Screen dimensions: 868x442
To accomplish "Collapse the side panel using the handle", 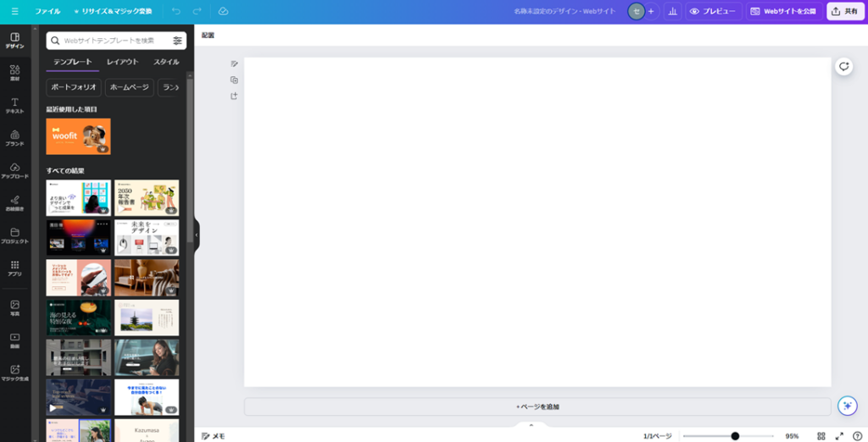I will point(197,235).
